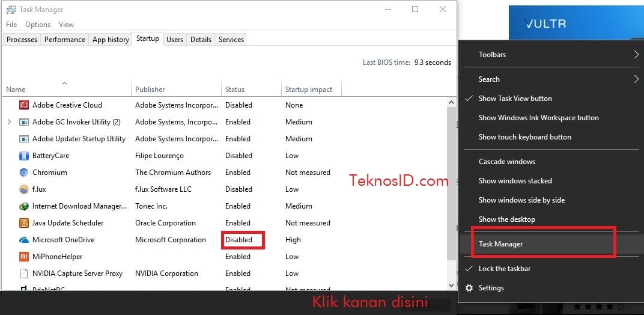Click Filipe Lourenço publisher cell
Screen dimensions: 644x315
pyautogui.click(x=159, y=156)
